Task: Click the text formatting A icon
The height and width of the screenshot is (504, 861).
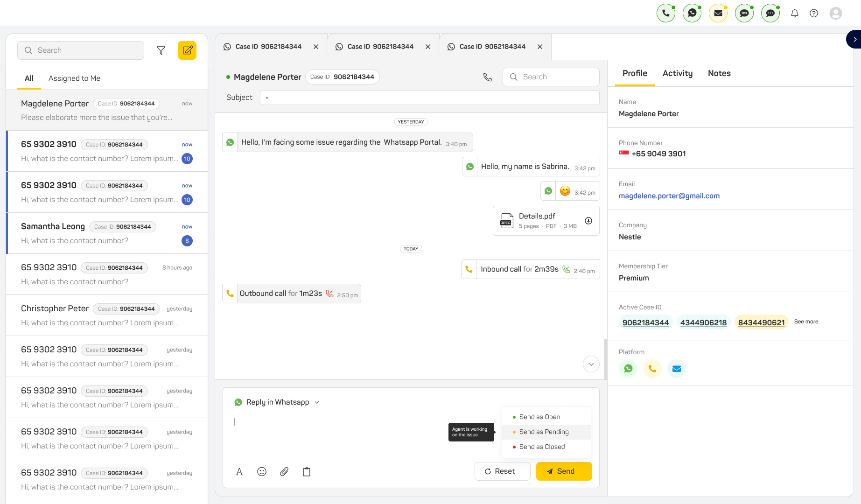Action: coord(239,472)
